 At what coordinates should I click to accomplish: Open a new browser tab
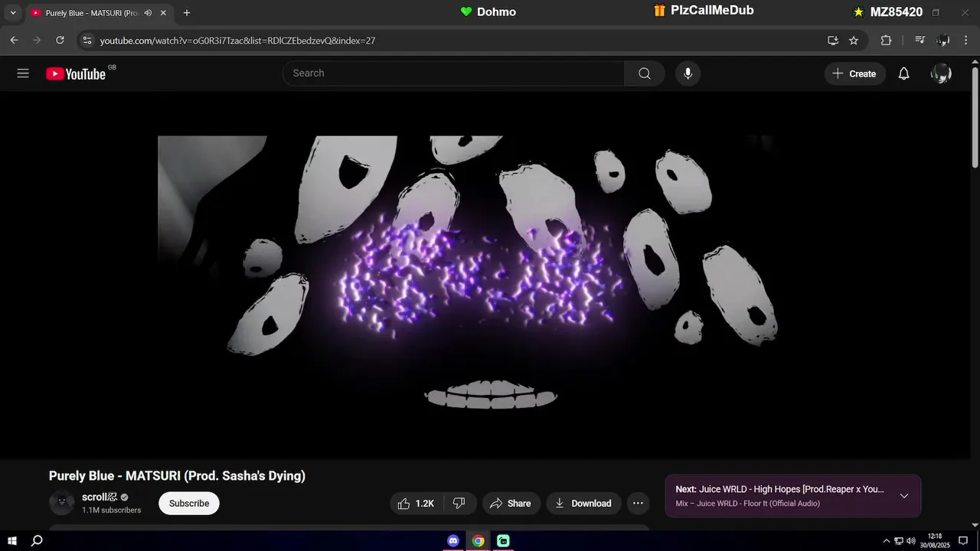187,13
